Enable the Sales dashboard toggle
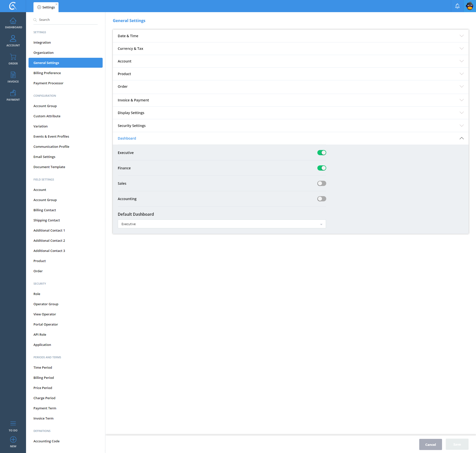Screen dimensions: 476x453 322,183
